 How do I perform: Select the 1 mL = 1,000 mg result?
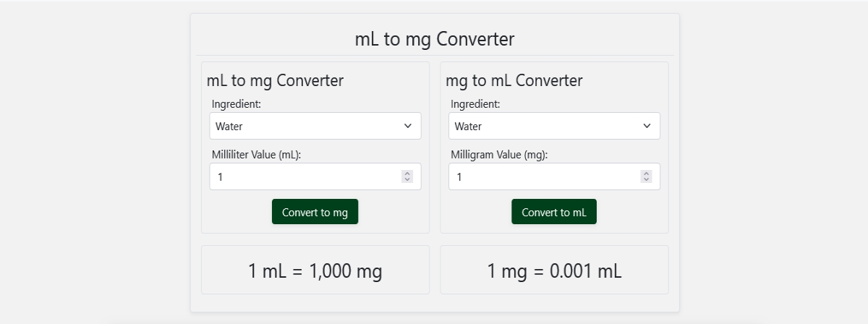click(315, 271)
